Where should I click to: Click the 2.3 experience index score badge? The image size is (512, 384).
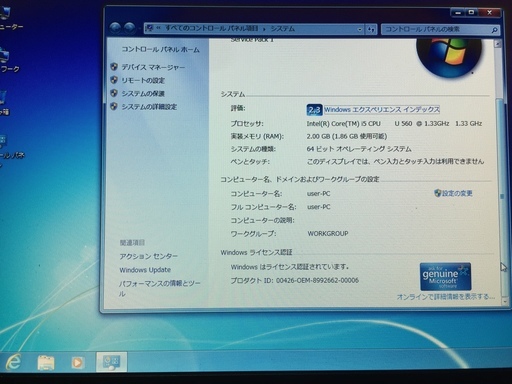(314, 110)
